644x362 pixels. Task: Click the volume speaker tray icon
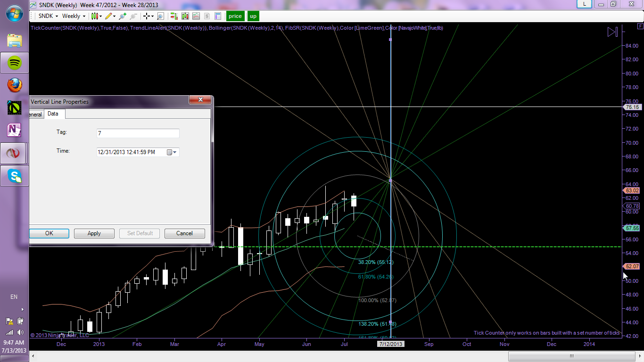tap(20, 332)
